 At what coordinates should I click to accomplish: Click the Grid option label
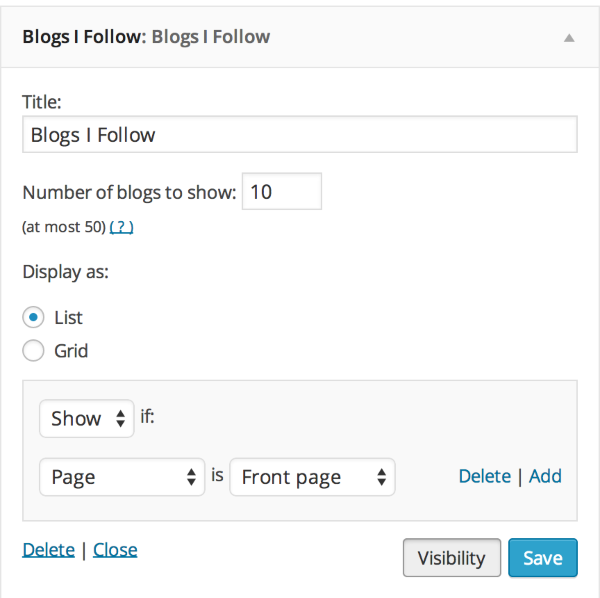[x=71, y=351]
